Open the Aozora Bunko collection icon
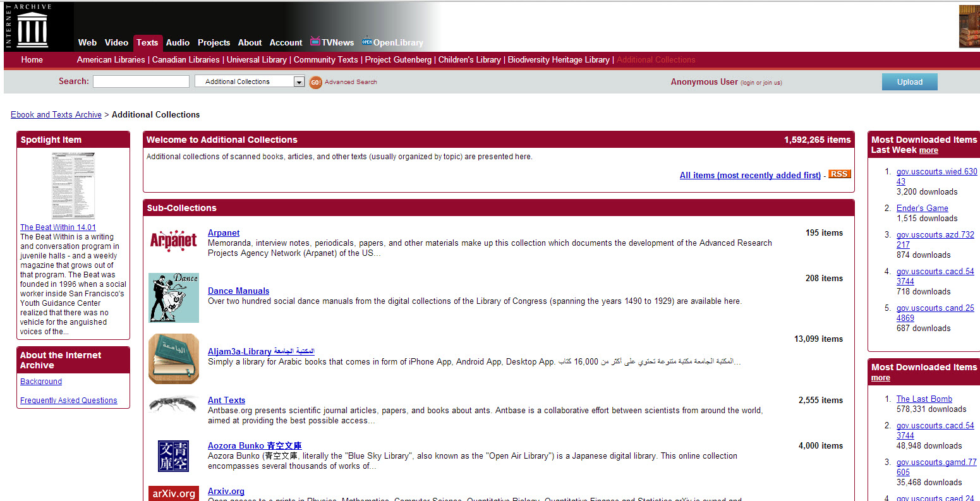980x501 pixels. [x=173, y=456]
